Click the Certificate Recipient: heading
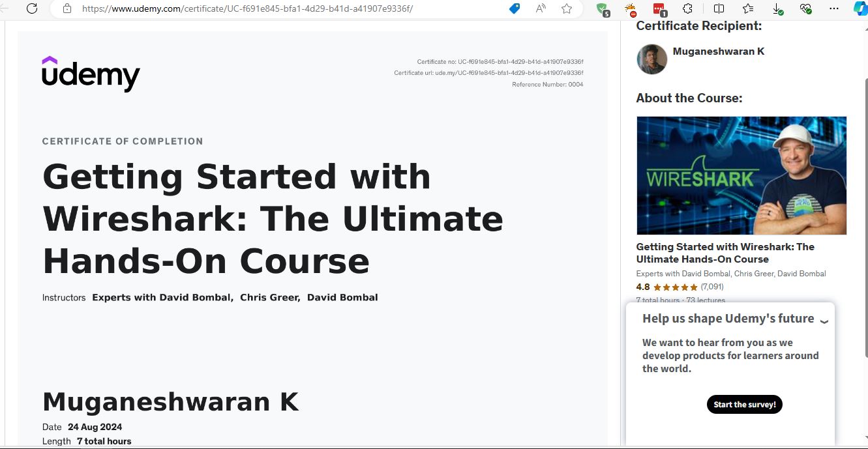The height and width of the screenshot is (449, 868). coord(699,26)
